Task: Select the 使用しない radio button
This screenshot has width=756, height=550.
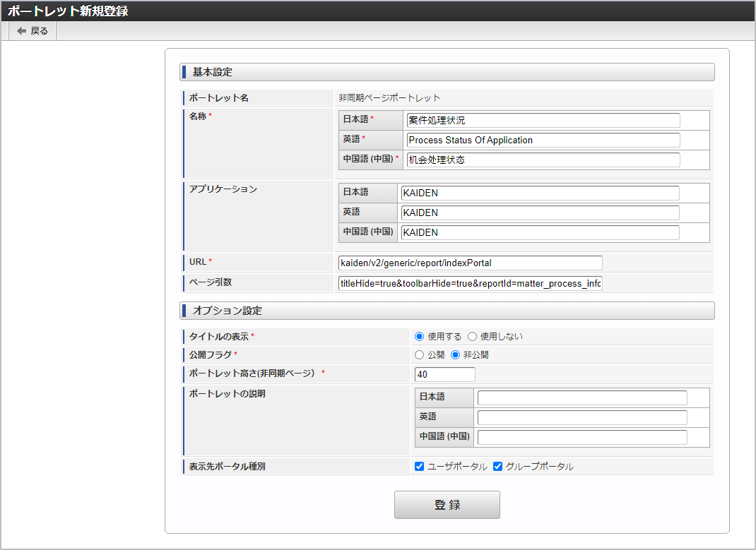Action: pos(473,337)
